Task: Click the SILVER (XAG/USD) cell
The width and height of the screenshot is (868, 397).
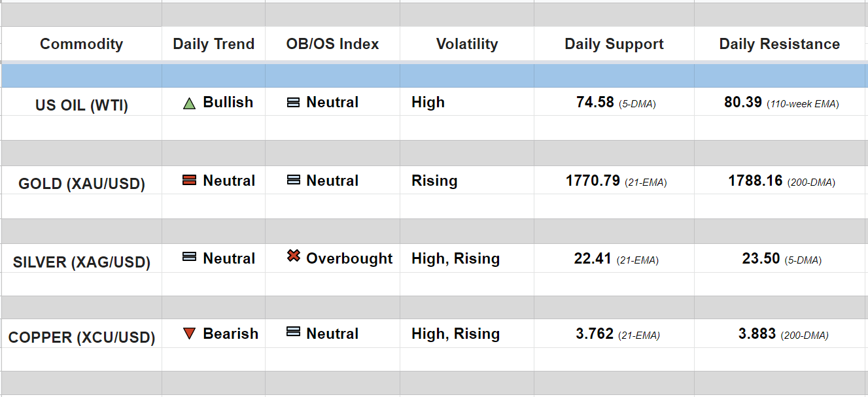Action: 82,262
